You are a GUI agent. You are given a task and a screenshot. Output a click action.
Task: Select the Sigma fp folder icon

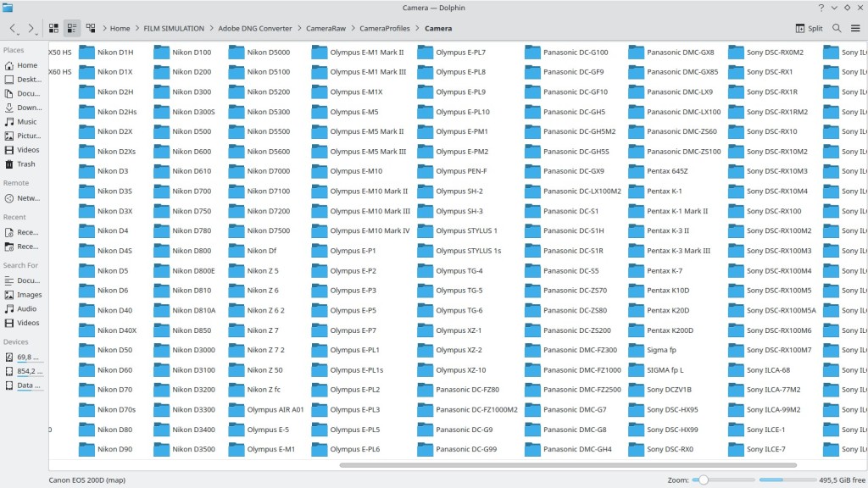click(x=636, y=350)
